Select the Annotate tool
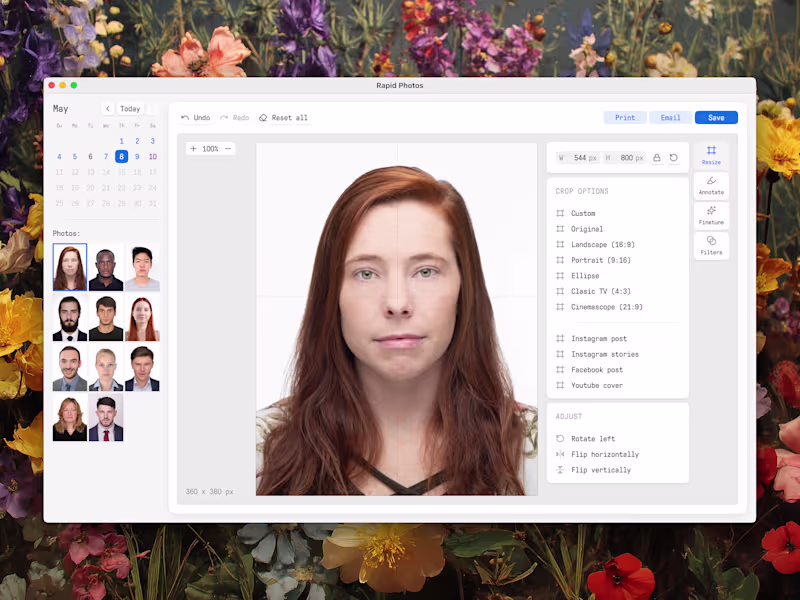 point(711,186)
